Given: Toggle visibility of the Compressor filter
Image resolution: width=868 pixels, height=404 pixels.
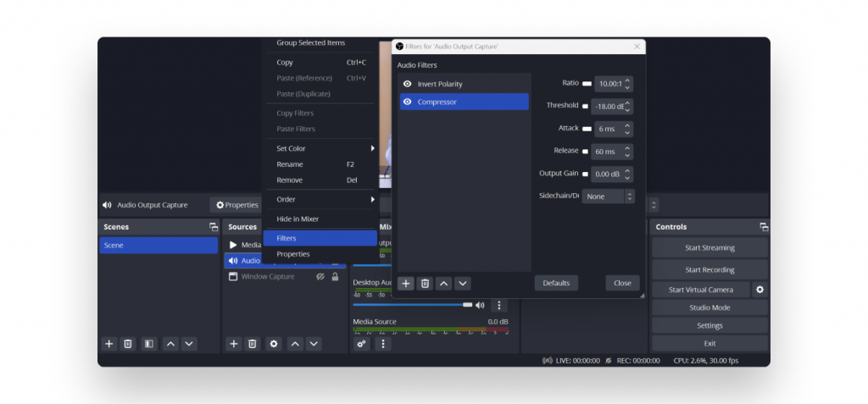Looking at the screenshot, I should [x=408, y=102].
